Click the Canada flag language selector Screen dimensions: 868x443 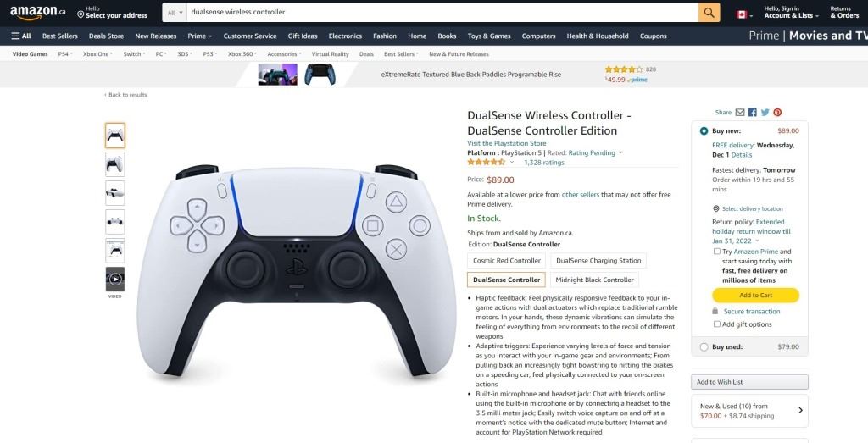tap(744, 14)
